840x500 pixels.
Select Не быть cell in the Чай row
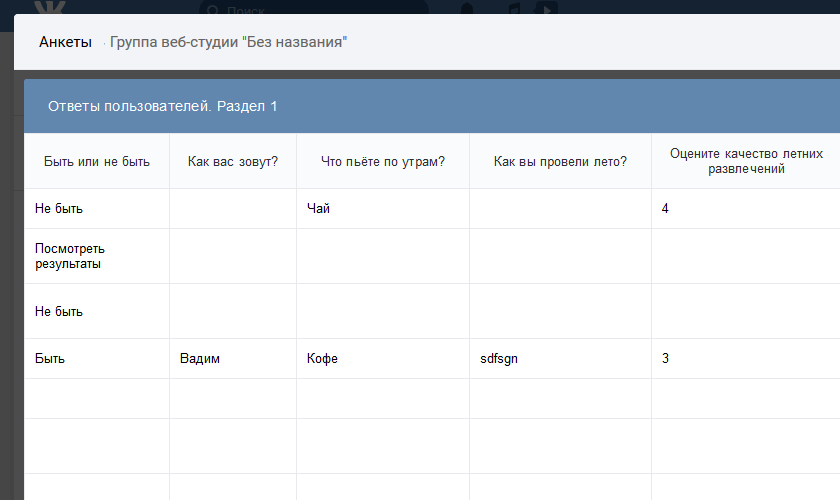pyautogui.click(x=96, y=208)
